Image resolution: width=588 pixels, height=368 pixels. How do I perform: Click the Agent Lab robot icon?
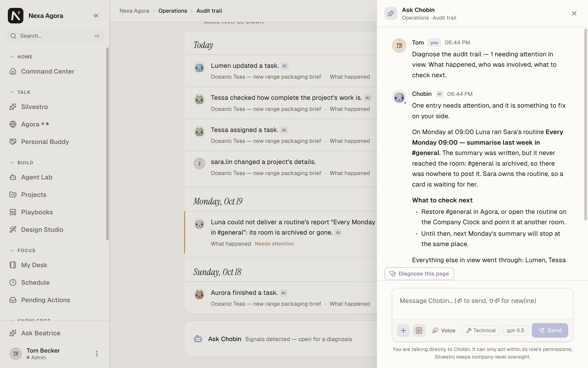pos(13,177)
